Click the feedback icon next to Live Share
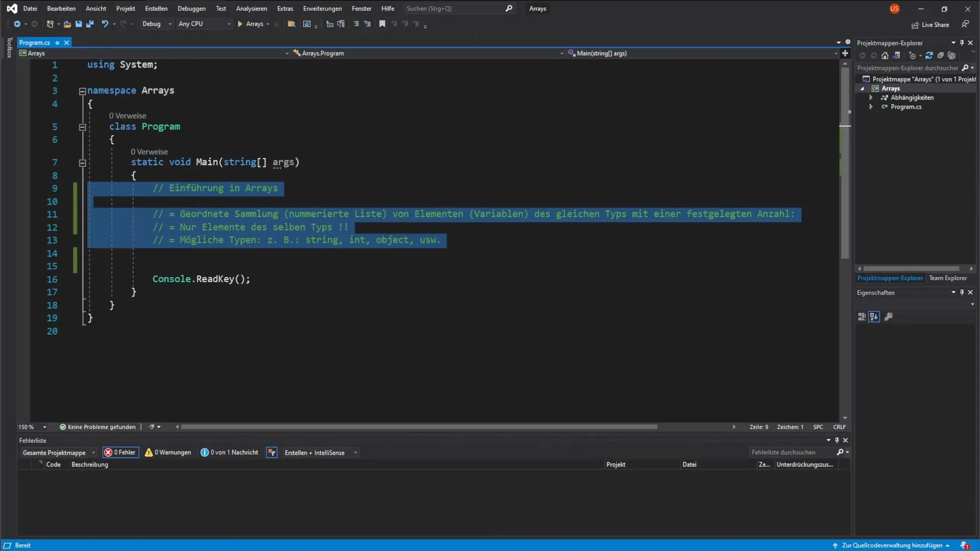The image size is (980, 551). coord(965,24)
